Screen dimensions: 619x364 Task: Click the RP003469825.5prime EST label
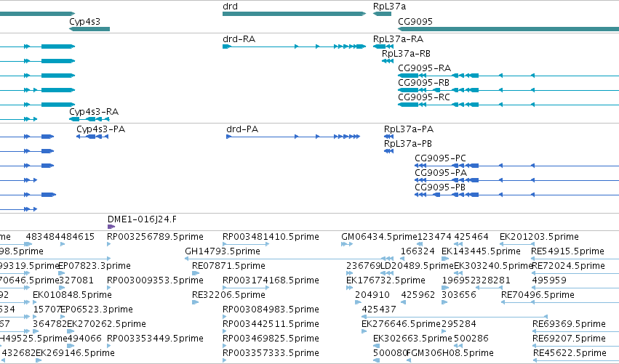271,339
